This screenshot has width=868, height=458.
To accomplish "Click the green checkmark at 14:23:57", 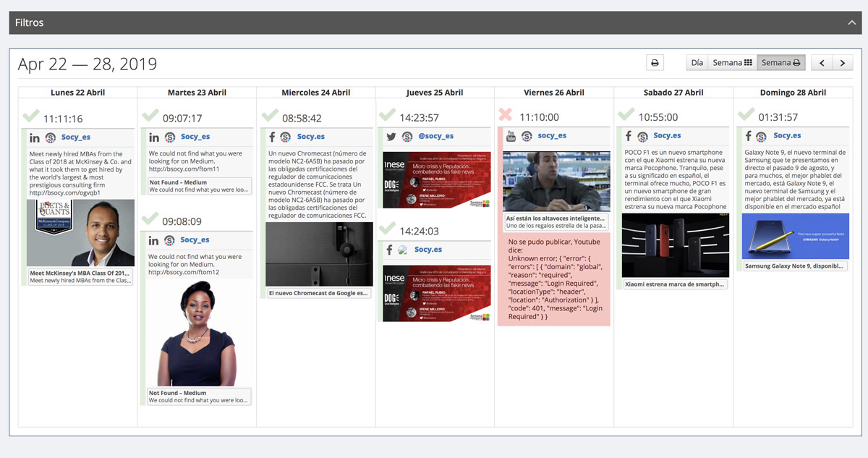I will coord(388,114).
